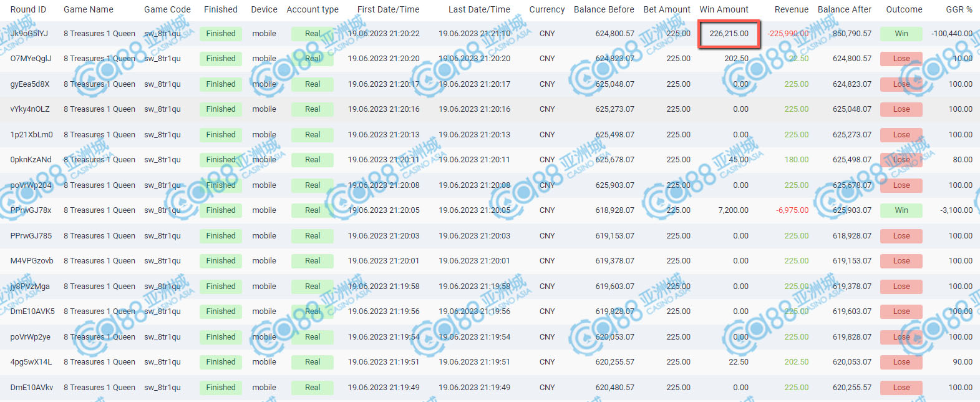980x402 pixels.
Task: Select the 90.00 GGR % value
Action: pos(963,362)
